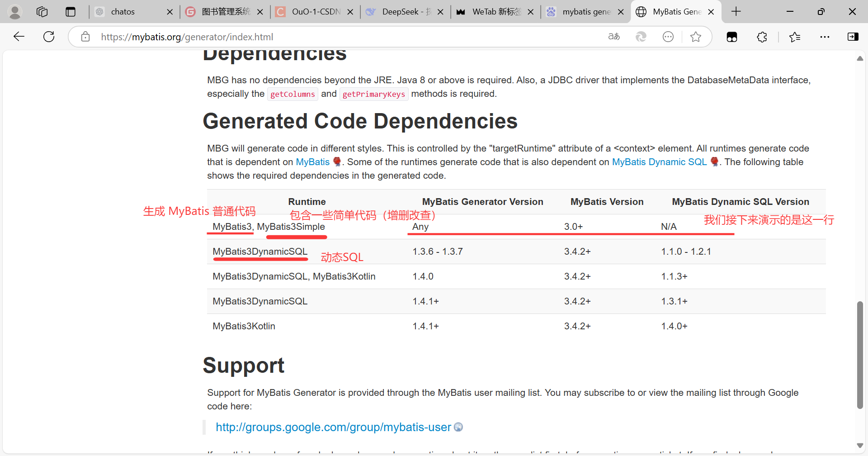Open the browser profile avatar
The width and height of the screenshot is (868, 456).
15,12
